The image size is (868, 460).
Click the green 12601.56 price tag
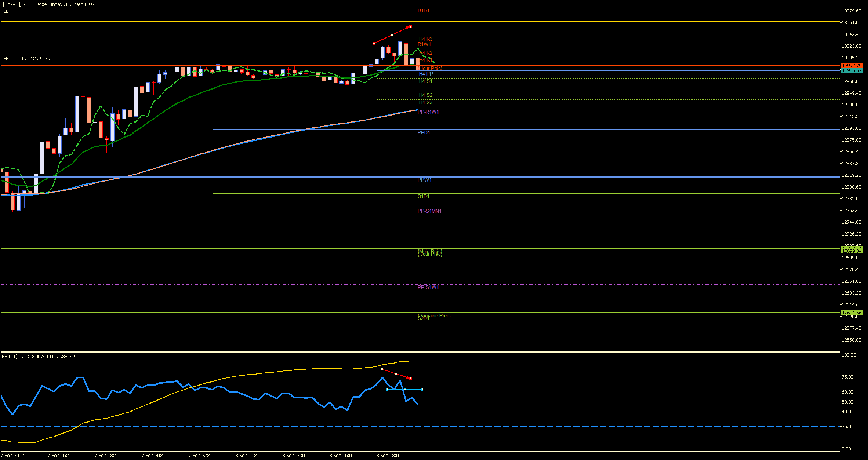(851, 313)
